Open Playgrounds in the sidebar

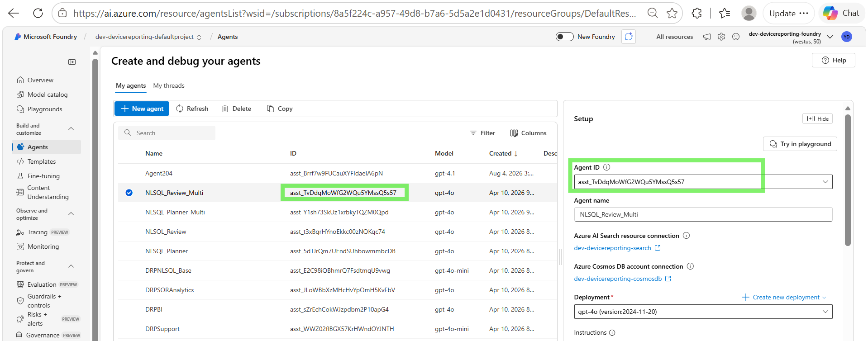tap(45, 109)
